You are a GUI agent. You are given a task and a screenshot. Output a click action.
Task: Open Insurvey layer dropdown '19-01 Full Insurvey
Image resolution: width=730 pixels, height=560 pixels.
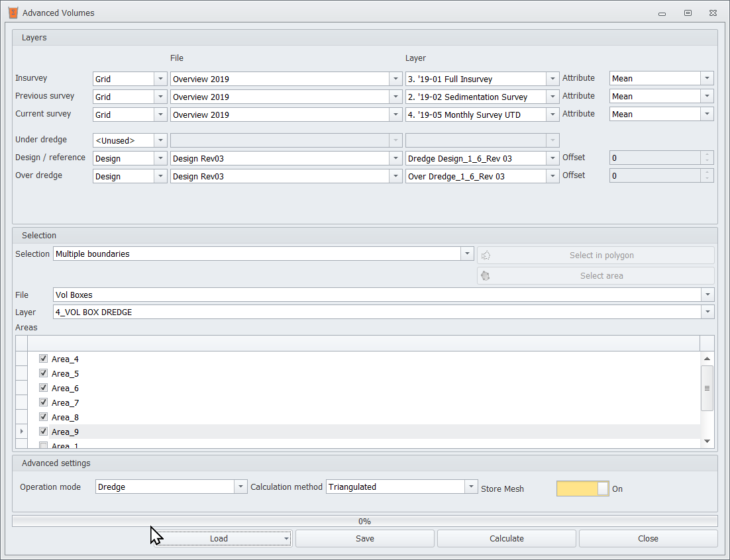pyautogui.click(x=552, y=79)
